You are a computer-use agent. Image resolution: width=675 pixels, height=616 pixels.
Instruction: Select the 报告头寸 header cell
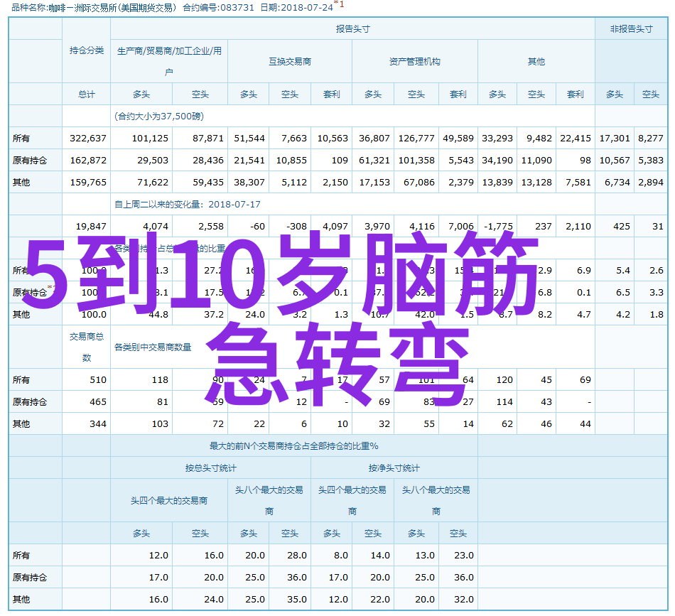pyautogui.click(x=352, y=29)
